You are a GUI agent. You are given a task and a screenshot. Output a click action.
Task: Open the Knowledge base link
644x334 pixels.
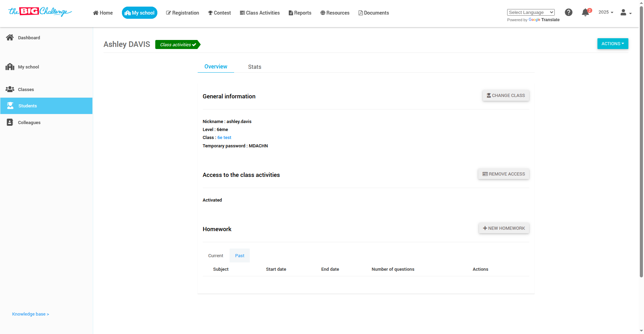(x=31, y=314)
